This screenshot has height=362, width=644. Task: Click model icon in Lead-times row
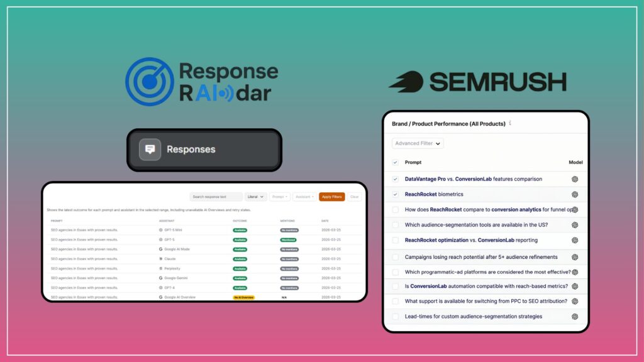pyautogui.click(x=574, y=317)
